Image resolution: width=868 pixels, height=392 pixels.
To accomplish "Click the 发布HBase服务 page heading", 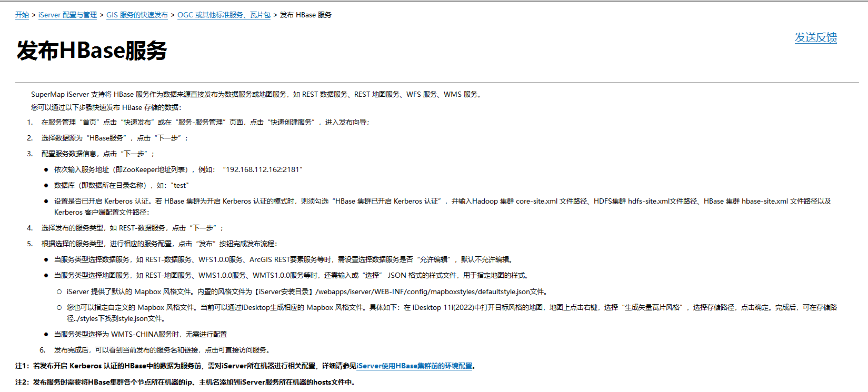I will [92, 51].
